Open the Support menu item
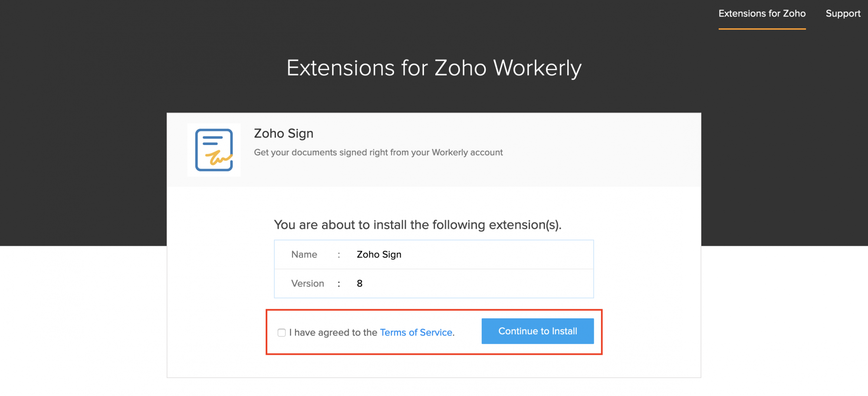The width and height of the screenshot is (868, 396). [843, 13]
